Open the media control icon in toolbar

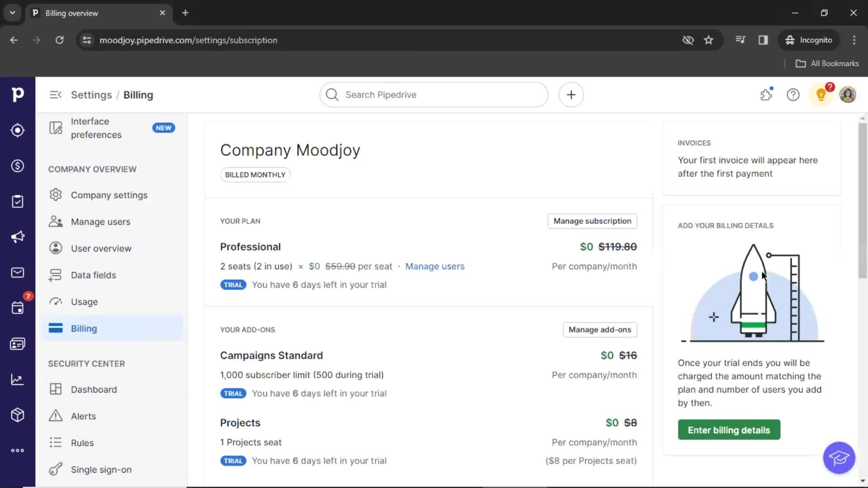[740, 40]
